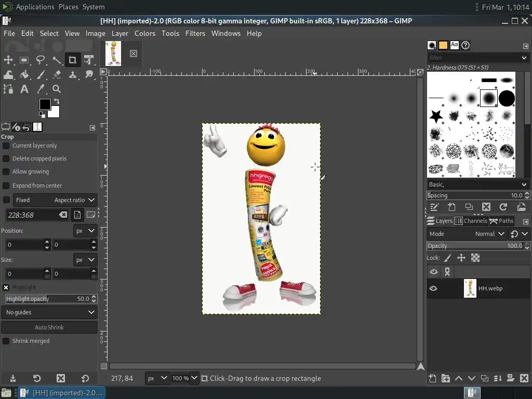
Task: Open the Layer menu
Action: [120, 33]
